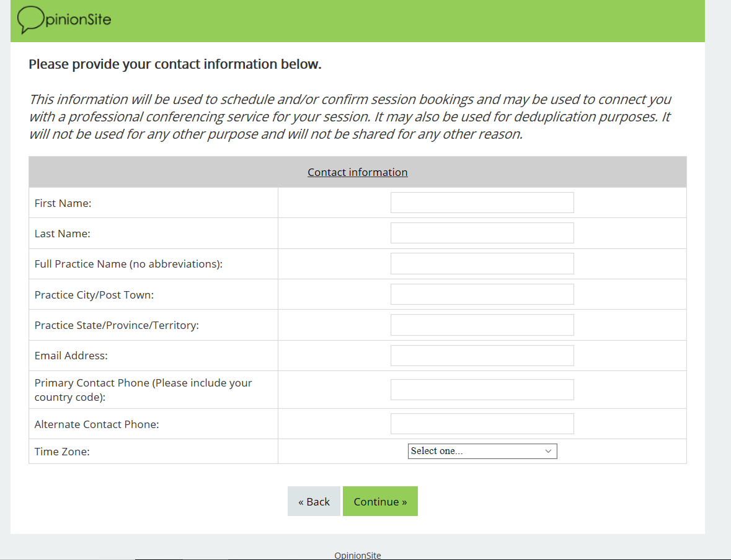This screenshot has height=560, width=731.
Task: Open the Time Zone dropdown
Action: point(482,451)
